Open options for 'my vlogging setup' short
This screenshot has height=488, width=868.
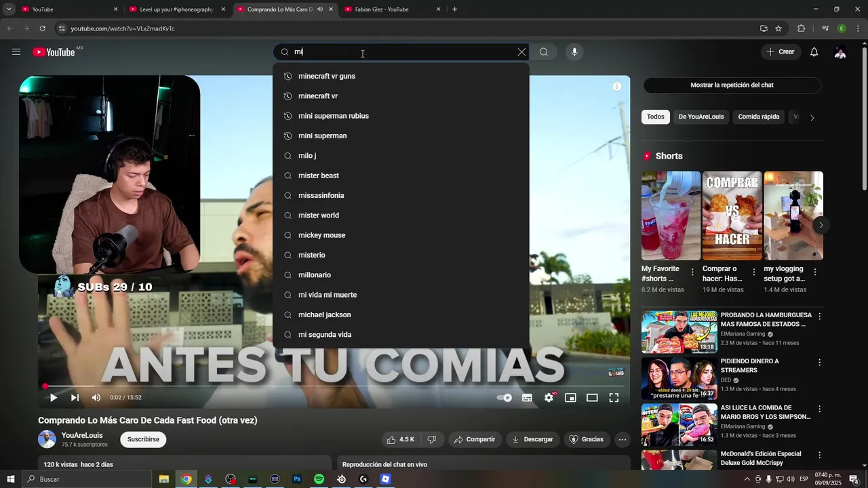click(814, 272)
